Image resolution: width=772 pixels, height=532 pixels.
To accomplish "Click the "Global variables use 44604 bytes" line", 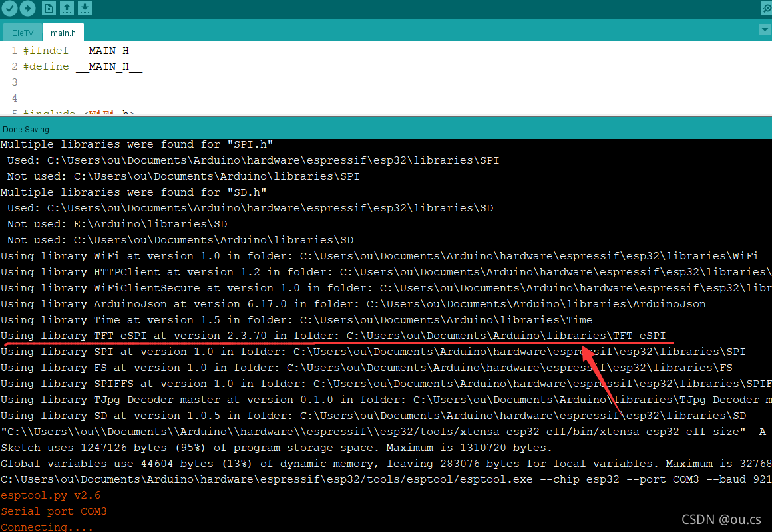I will (x=386, y=464).
